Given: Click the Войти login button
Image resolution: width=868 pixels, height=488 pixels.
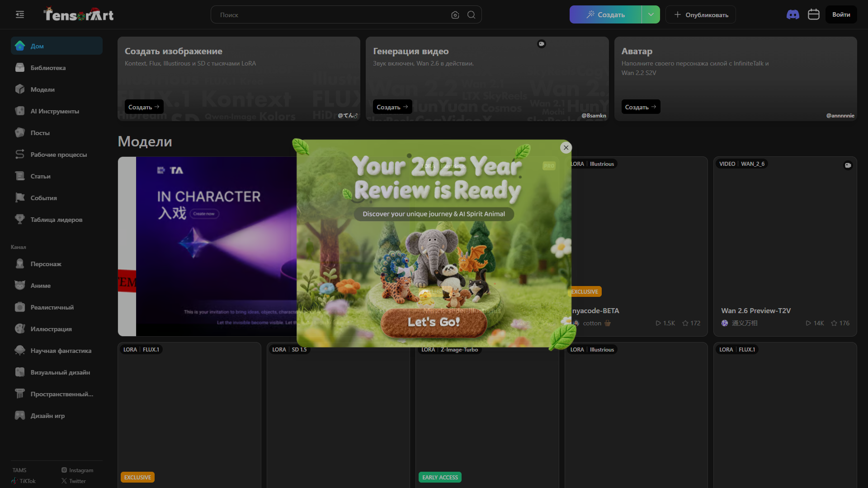Looking at the screenshot, I should (x=841, y=14).
